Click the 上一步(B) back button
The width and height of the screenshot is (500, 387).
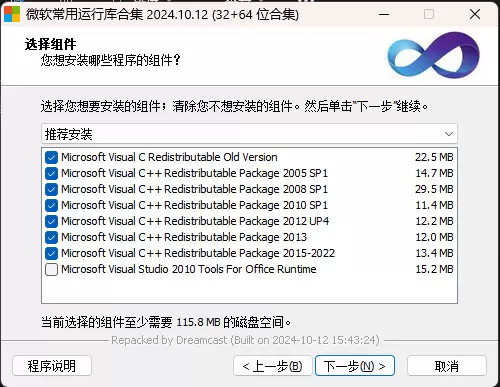pyautogui.click(x=273, y=366)
